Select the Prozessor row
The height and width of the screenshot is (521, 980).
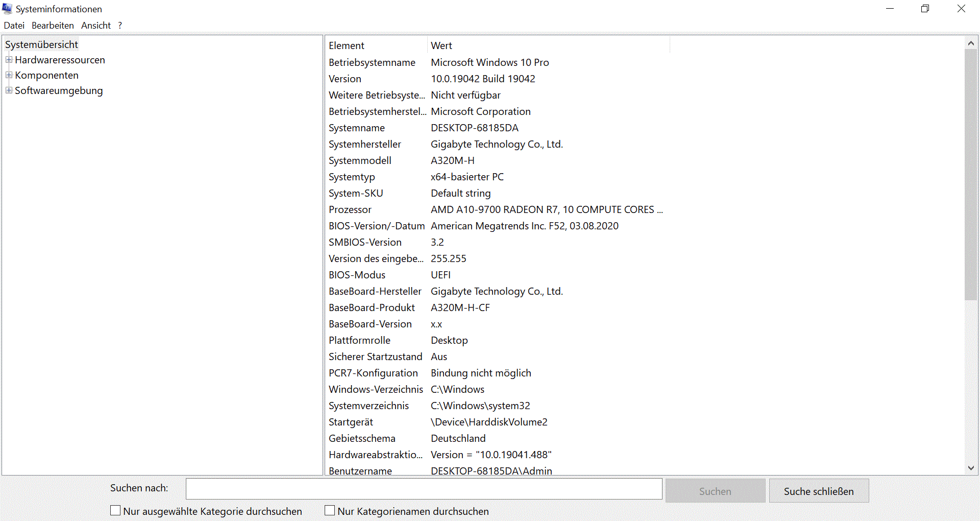click(x=350, y=209)
